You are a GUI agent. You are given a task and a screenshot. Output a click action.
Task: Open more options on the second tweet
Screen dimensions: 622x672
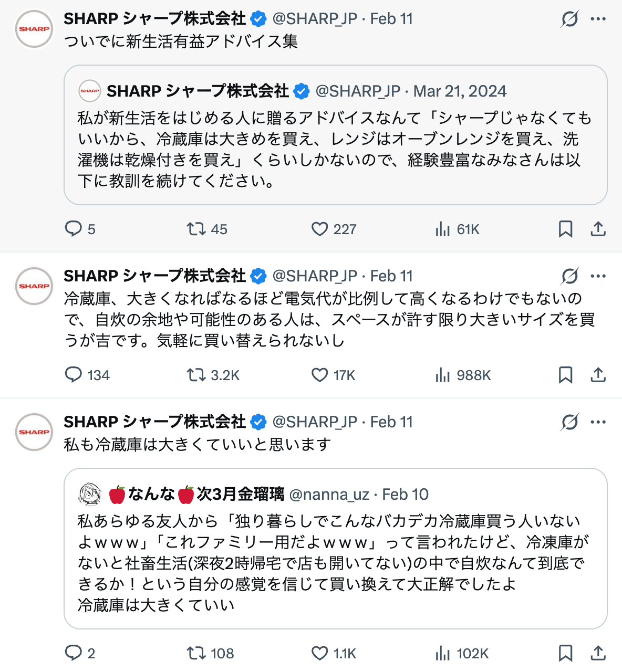click(598, 276)
